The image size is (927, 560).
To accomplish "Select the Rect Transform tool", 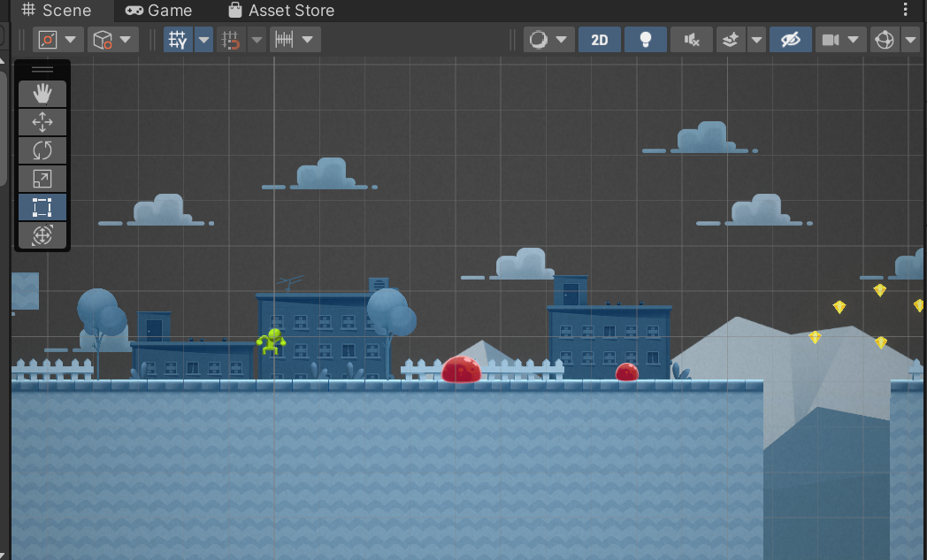I will [x=42, y=207].
